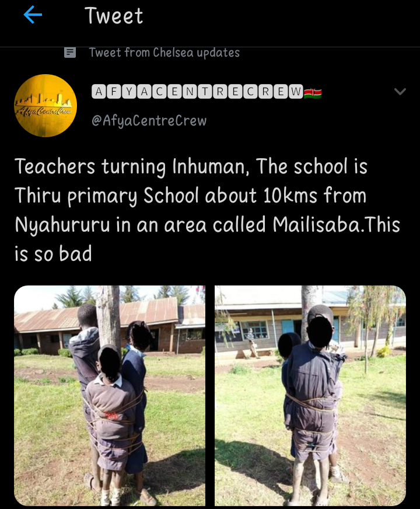This screenshot has height=509, width=420.
Task: Tap the list icon beside Chelsea updates
Action: pyautogui.click(x=70, y=53)
